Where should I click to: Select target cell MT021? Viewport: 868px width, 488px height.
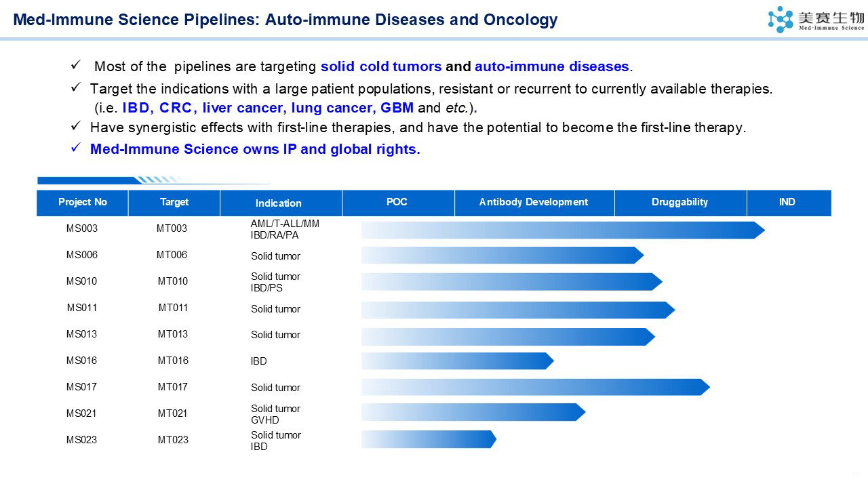(x=173, y=413)
